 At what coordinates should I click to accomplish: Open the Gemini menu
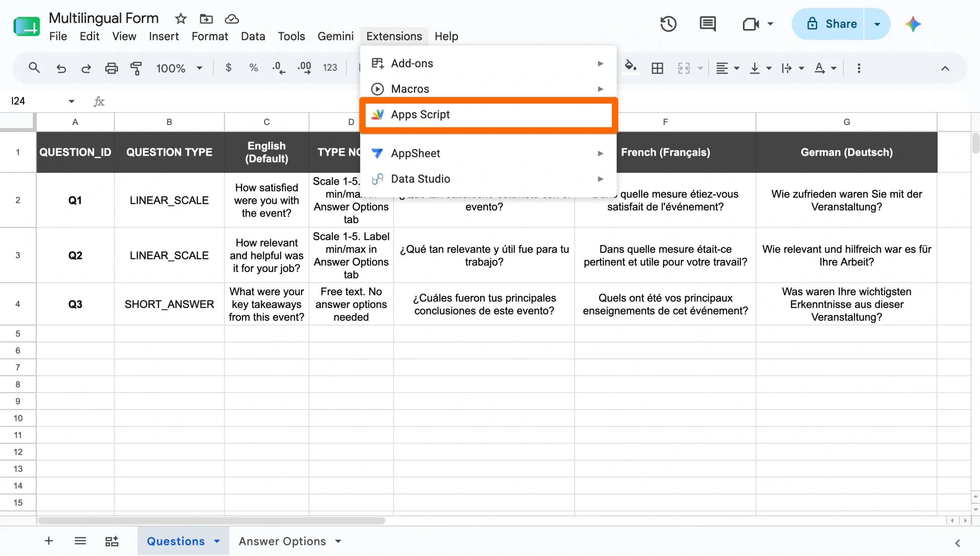point(335,36)
